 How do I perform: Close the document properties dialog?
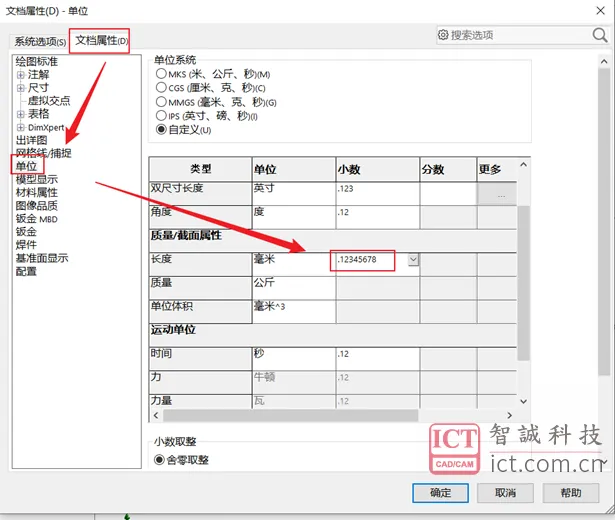coord(600,11)
